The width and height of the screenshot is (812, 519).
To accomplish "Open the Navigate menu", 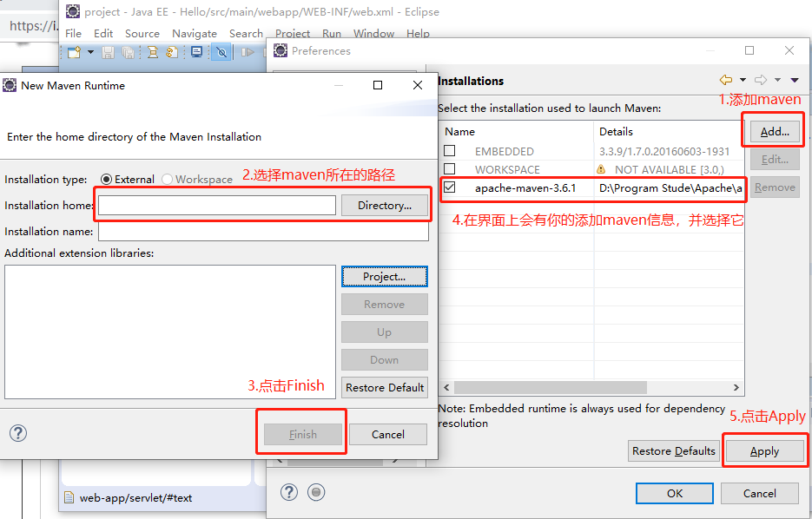I will tap(195, 34).
